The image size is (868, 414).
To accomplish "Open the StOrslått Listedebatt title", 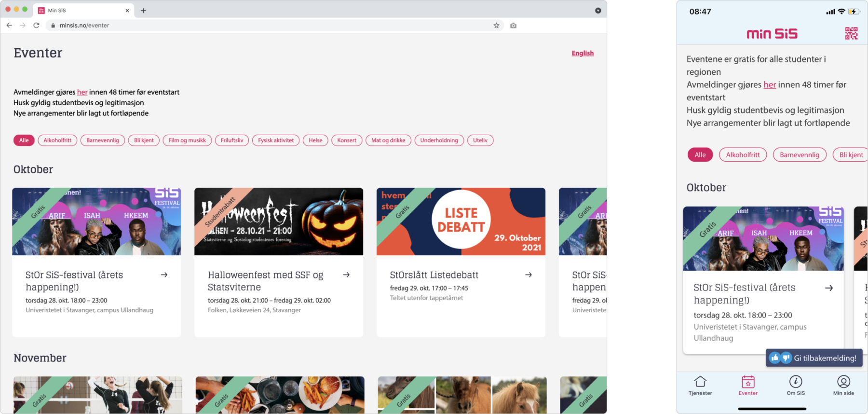I will 434,275.
